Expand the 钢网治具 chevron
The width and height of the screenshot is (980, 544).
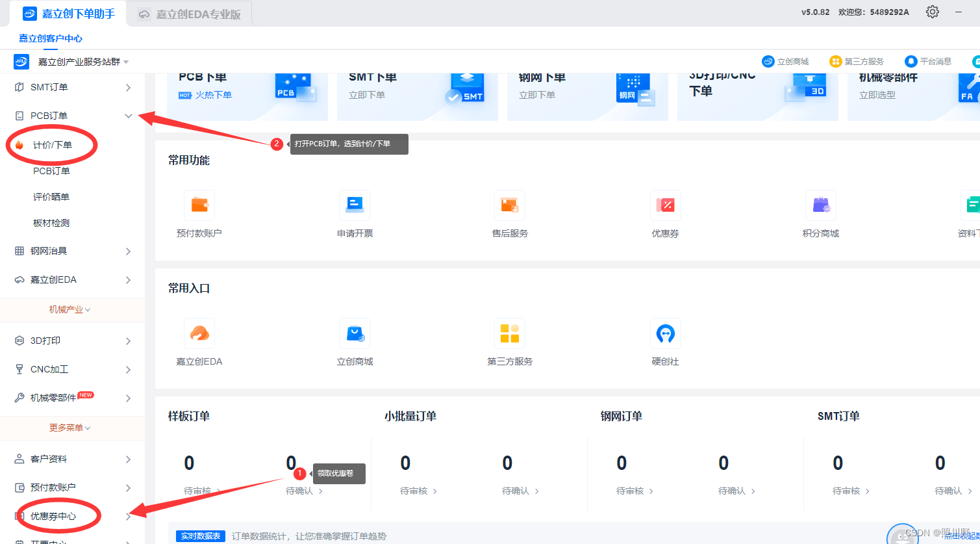pyautogui.click(x=128, y=251)
